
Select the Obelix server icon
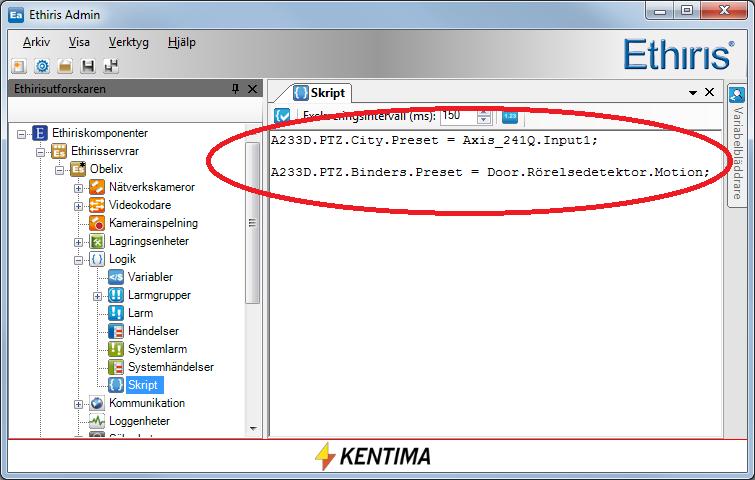pos(78,169)
